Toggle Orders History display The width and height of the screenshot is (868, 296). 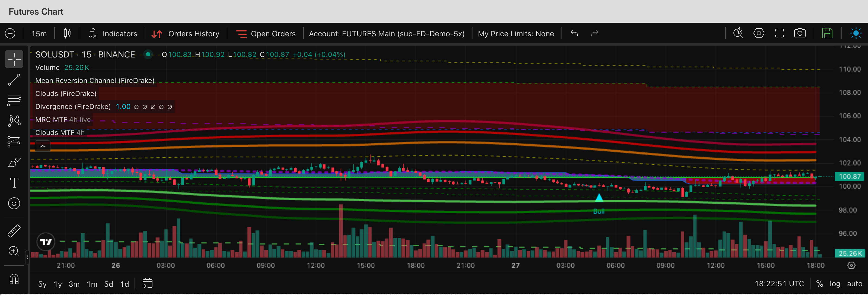pos(185,34)
